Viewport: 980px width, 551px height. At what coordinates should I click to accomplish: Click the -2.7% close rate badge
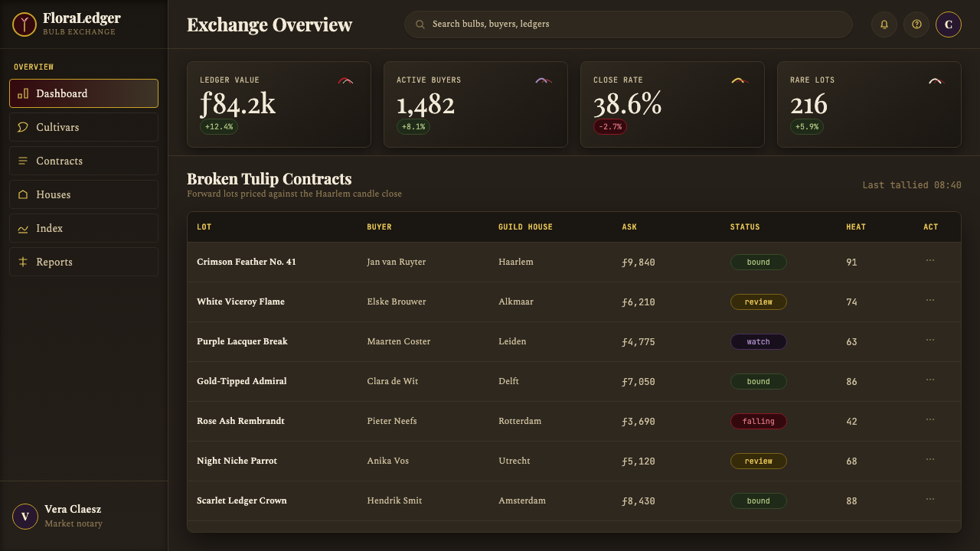(610, 126)
